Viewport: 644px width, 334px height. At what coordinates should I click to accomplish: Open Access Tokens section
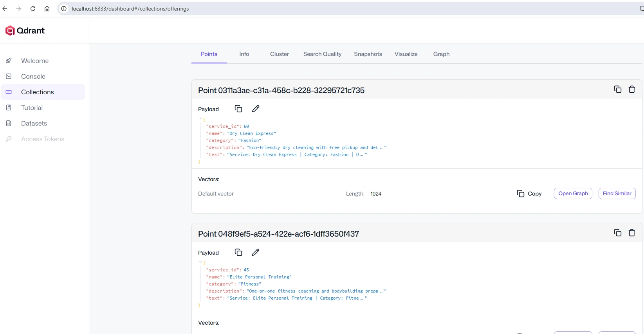coord(43,139)
